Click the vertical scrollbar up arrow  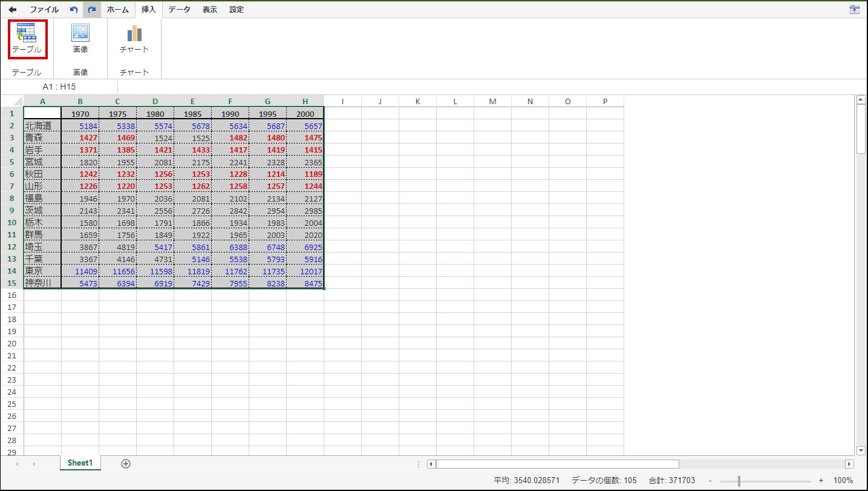861,100
